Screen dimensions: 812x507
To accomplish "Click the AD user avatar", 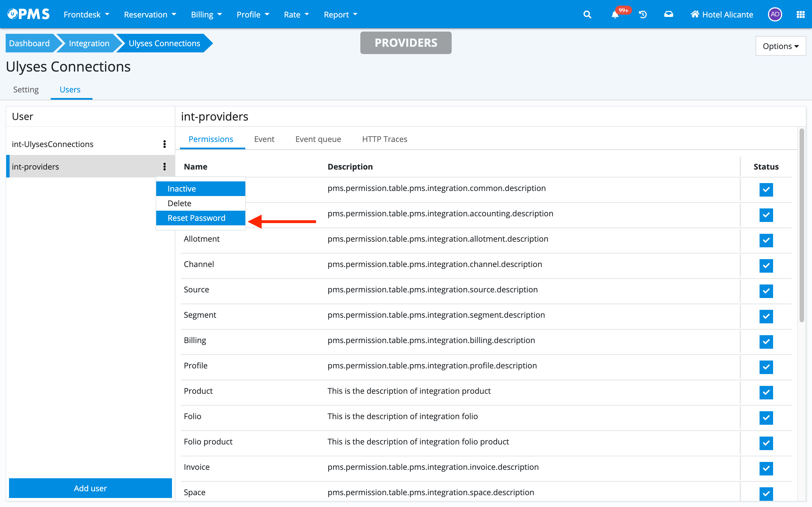I will tap(775, 14).
